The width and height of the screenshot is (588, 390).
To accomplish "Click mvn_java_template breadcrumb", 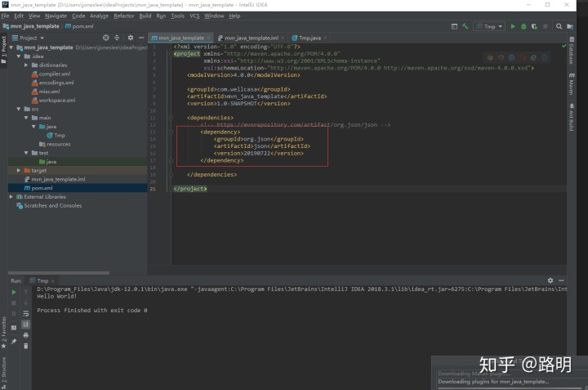I will (31, 26).
